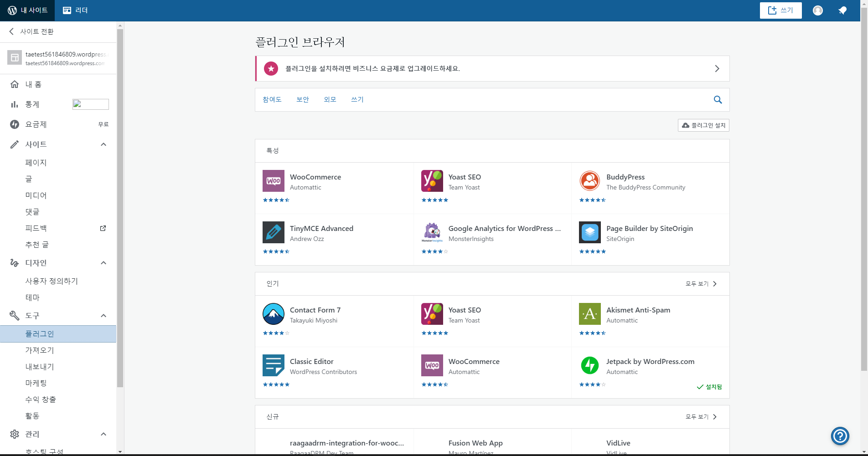This screenshot has height=456, width=868.
Task: Click the 피드백 external link icon
Action: (x=103, y=228)
